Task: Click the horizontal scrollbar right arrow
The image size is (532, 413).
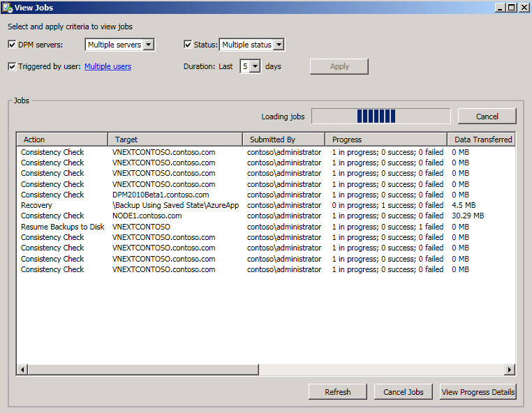Action: (509, 370)
